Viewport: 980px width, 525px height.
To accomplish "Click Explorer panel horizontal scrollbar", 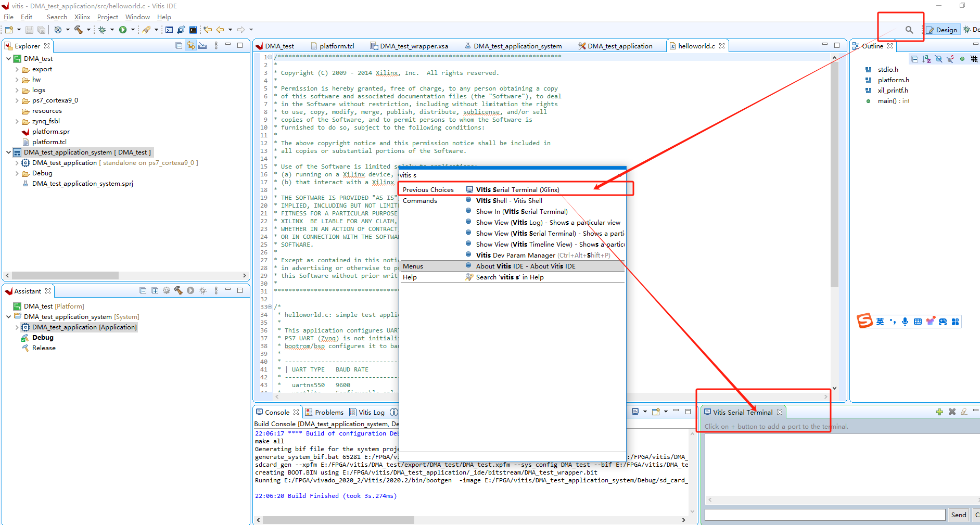I will 65,275.
